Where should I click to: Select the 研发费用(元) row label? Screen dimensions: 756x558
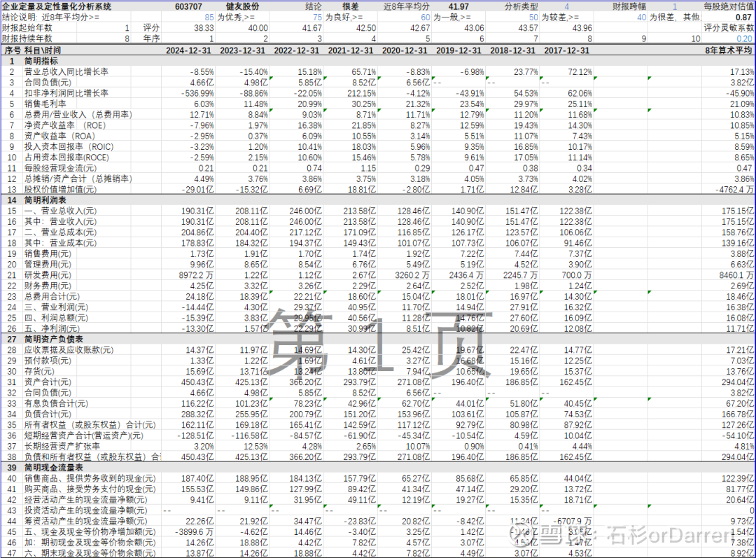point(48,275)
